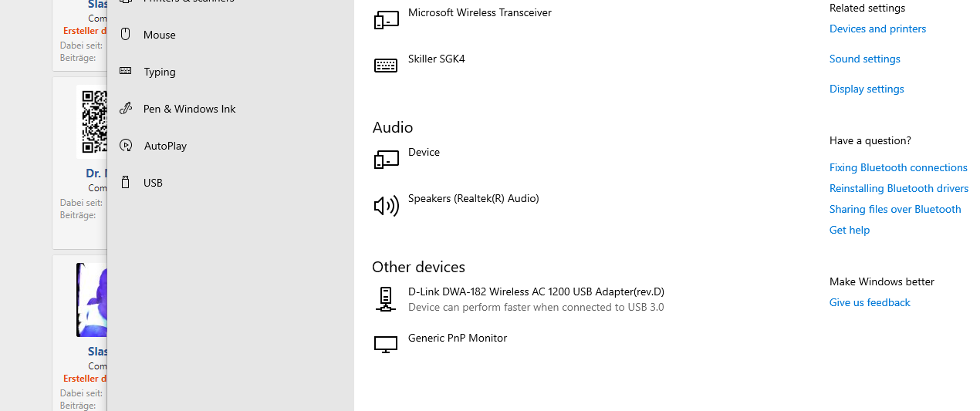The height and width of the screenshot is (411, 980).
Task: Click Give us feedback link
Action: click(x=870, y=302)
